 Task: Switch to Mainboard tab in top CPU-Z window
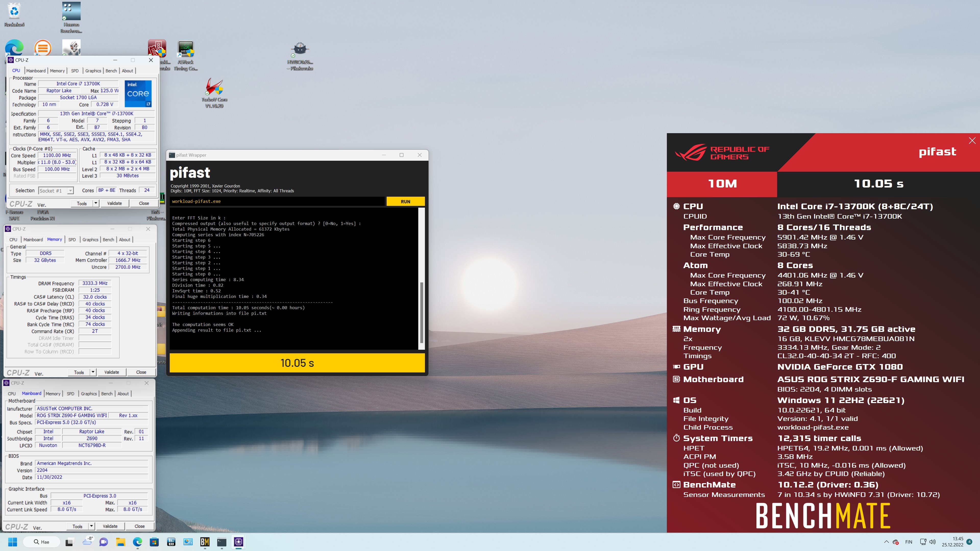36,71
